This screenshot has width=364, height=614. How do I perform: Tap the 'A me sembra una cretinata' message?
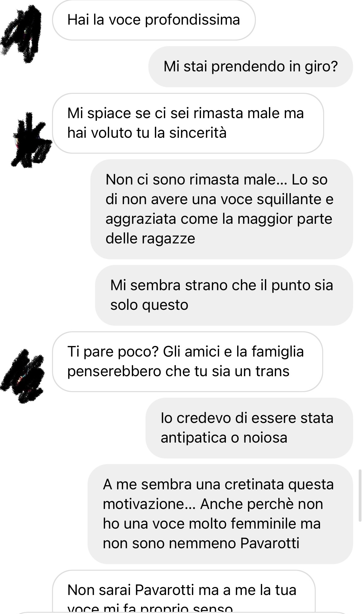220,514
